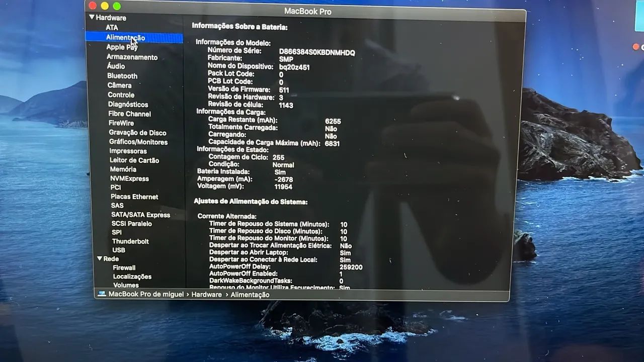Select the NVMExpress entry
Viewport: 644px width, 362px height.
tap(129, 178)
